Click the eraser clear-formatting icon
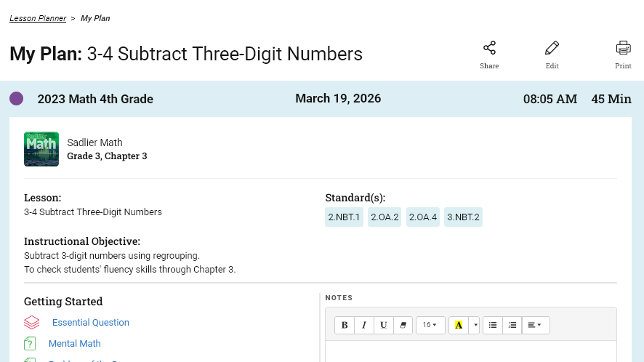 [403, 325]
